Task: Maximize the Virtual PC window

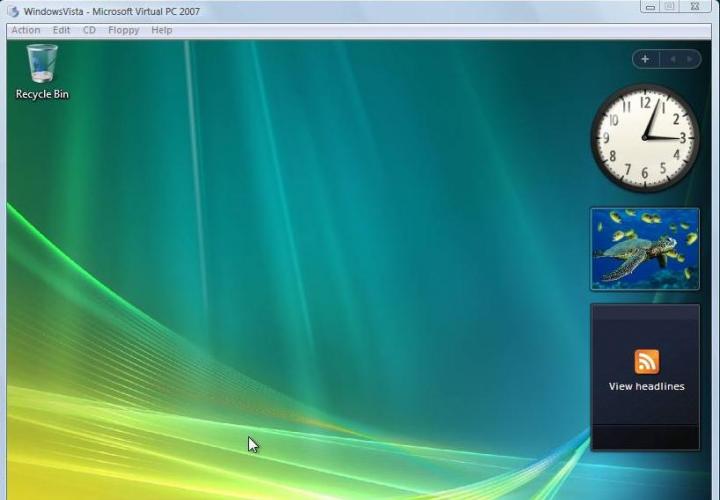Action: [x=669, y=7]
